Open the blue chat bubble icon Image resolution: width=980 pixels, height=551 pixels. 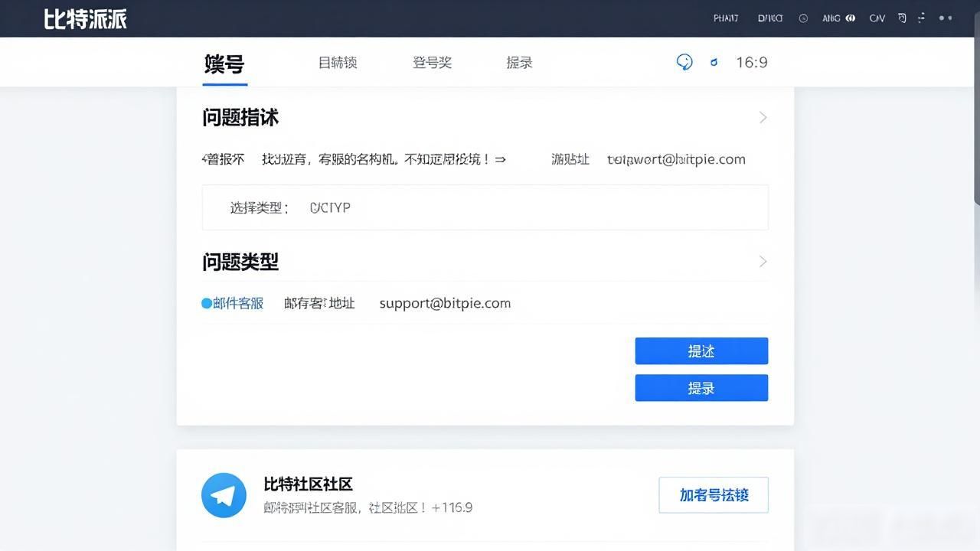tap(684, 62)
